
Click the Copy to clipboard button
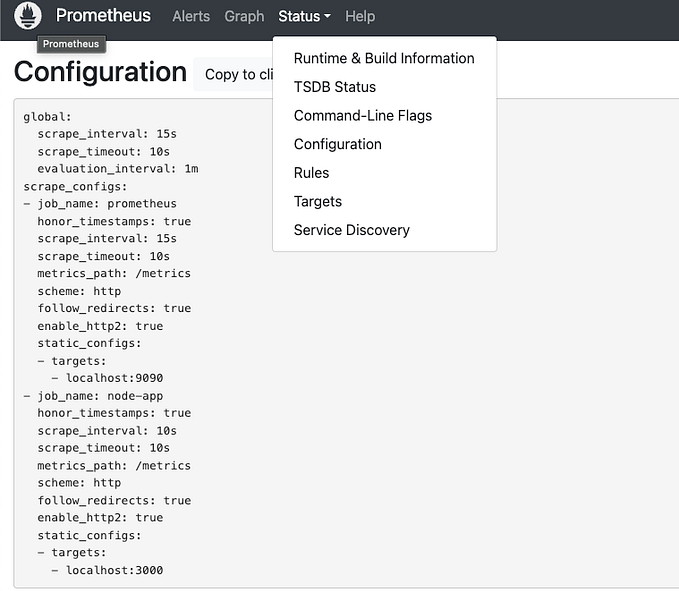pos(234,74)
